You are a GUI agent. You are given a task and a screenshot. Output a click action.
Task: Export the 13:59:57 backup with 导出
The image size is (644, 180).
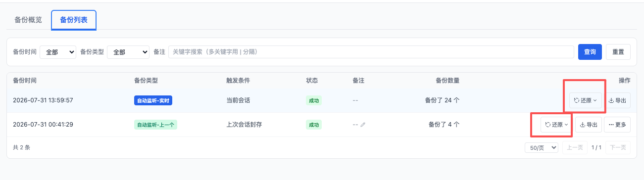(617, 100)
